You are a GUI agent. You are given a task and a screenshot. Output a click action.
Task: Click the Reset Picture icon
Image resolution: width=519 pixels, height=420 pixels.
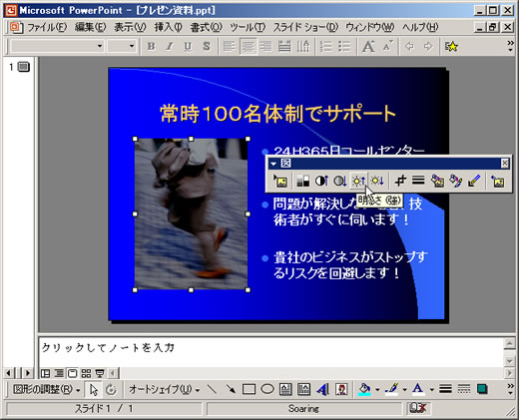click(498, 182)
